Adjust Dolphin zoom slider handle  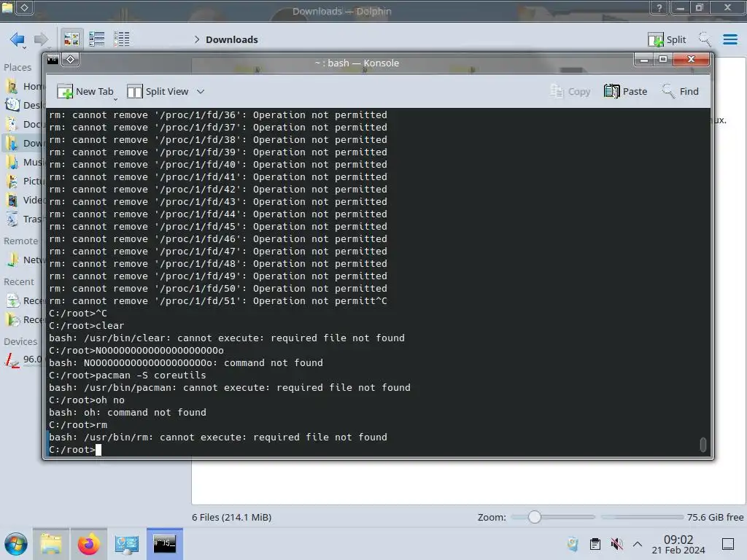click(535, 517)
